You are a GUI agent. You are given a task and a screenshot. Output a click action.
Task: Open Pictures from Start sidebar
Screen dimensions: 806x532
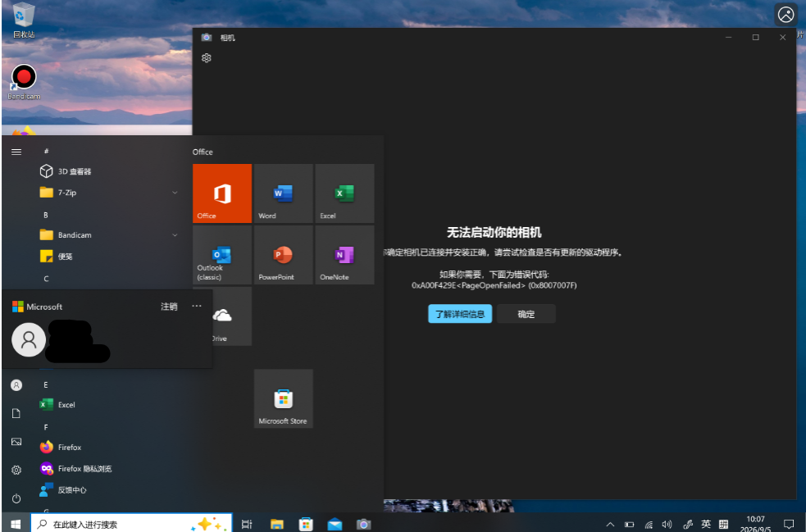tap(16, 442)
